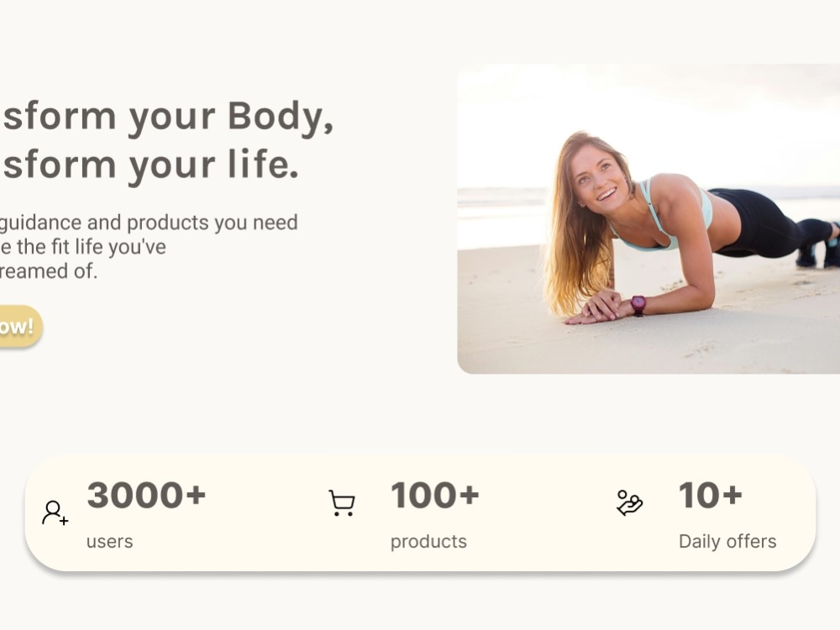Select the "10+" daily offers statistic
This screenshot has height=630, width=840.
tap(711, 495)
